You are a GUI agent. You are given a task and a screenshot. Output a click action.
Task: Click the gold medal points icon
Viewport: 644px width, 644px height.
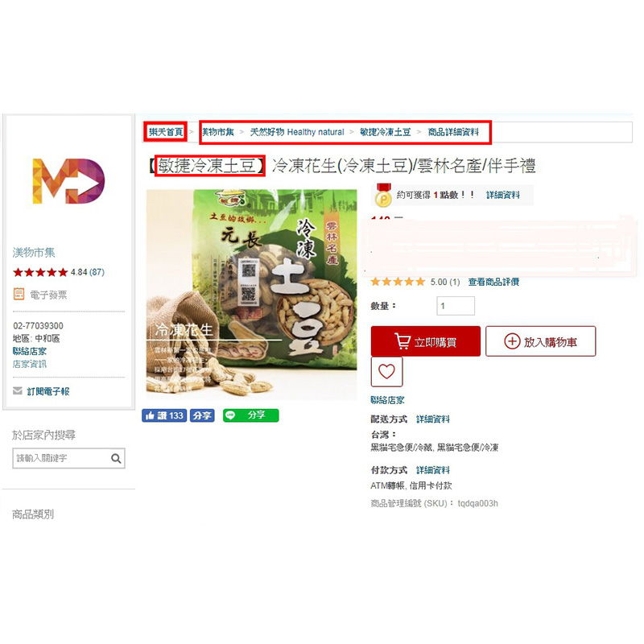pos(383,196)
